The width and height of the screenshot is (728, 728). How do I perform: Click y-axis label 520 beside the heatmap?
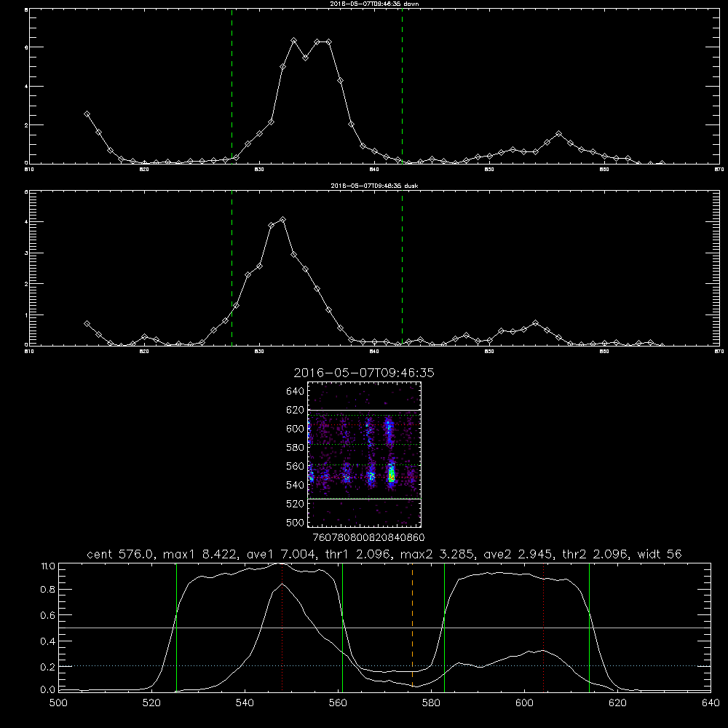coord(296,504)
